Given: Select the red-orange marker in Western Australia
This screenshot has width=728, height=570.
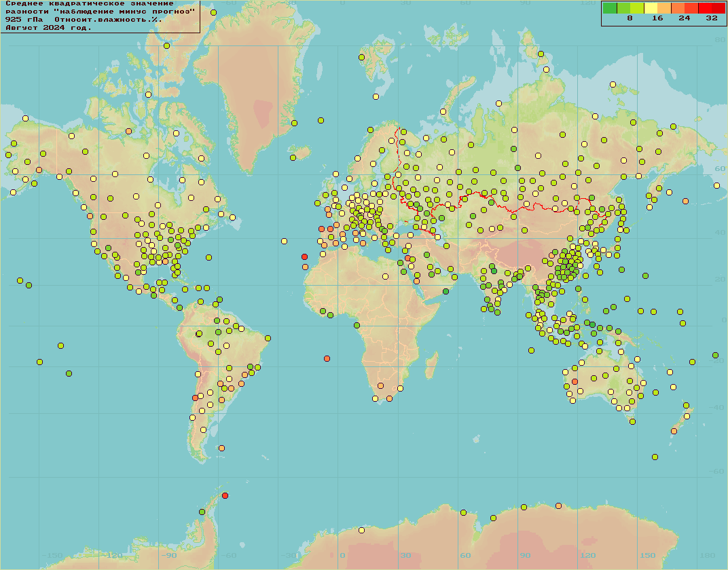Looking at the screenshot, I should point(575,381).
